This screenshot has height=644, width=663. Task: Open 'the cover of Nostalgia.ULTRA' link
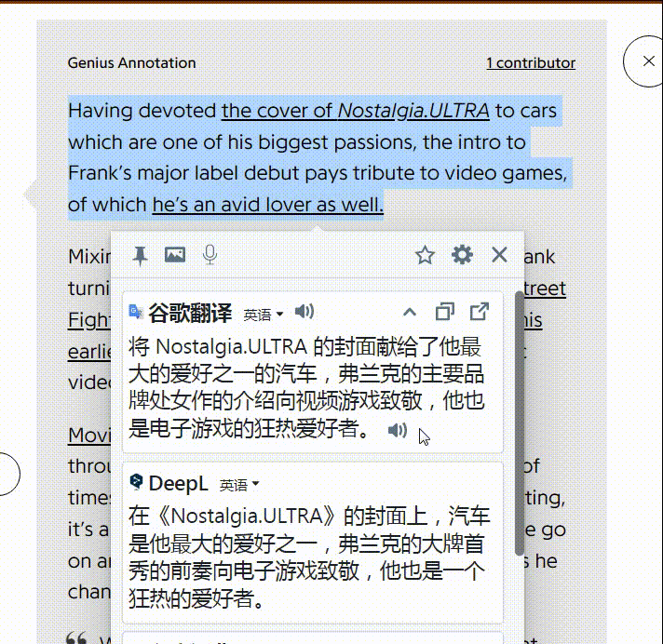click(356, 111)
